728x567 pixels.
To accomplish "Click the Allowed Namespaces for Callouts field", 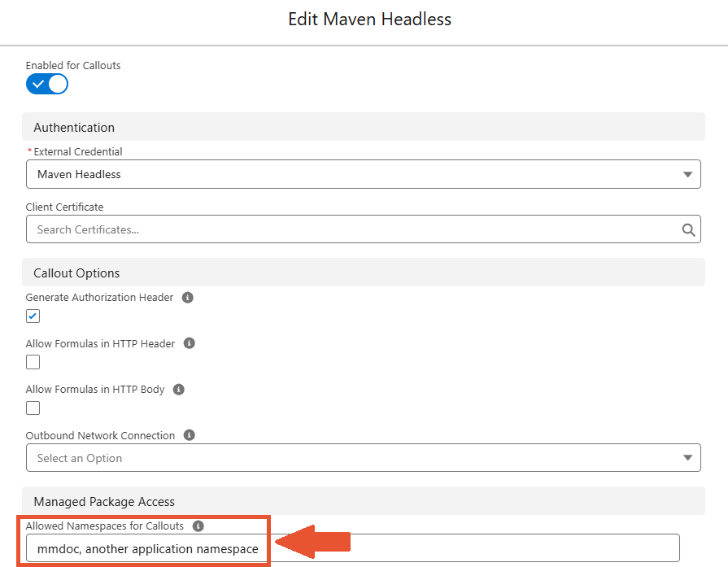I will 353,548.
